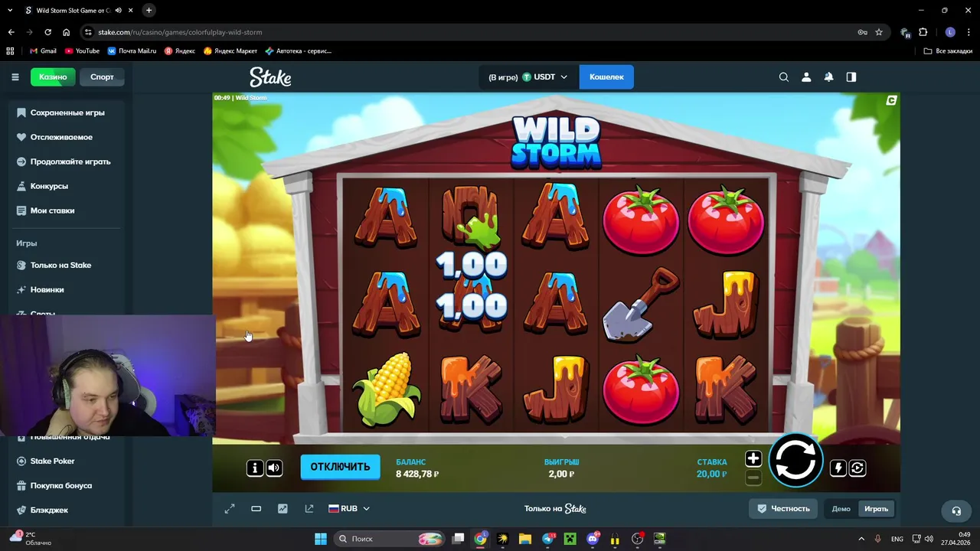Open Сохраненные игры in sidebar
The image size is (980, 551).
pyautogui.click(x=66, y=112)
